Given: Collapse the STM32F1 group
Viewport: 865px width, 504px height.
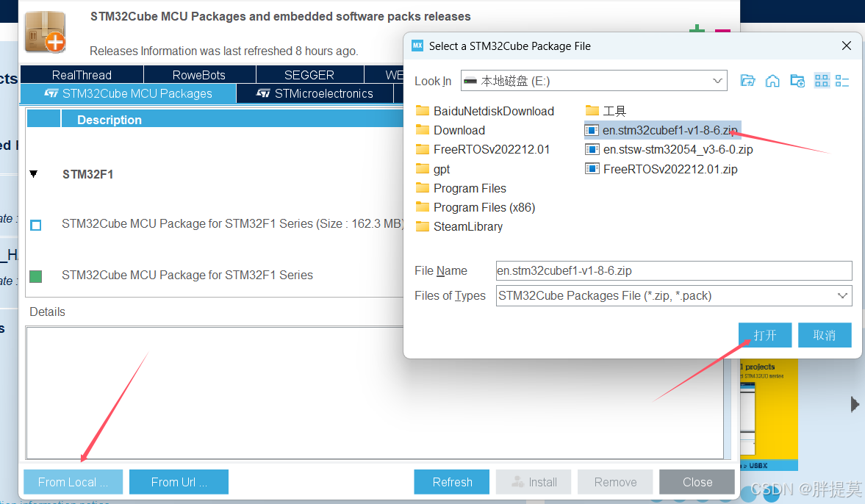Looking at the screenshot, I should click(34, 174).
